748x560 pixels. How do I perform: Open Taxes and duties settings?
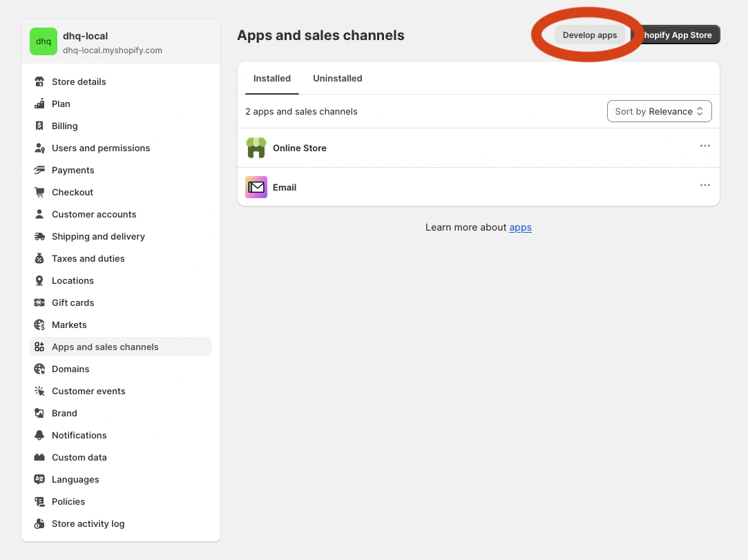(121, 258)
